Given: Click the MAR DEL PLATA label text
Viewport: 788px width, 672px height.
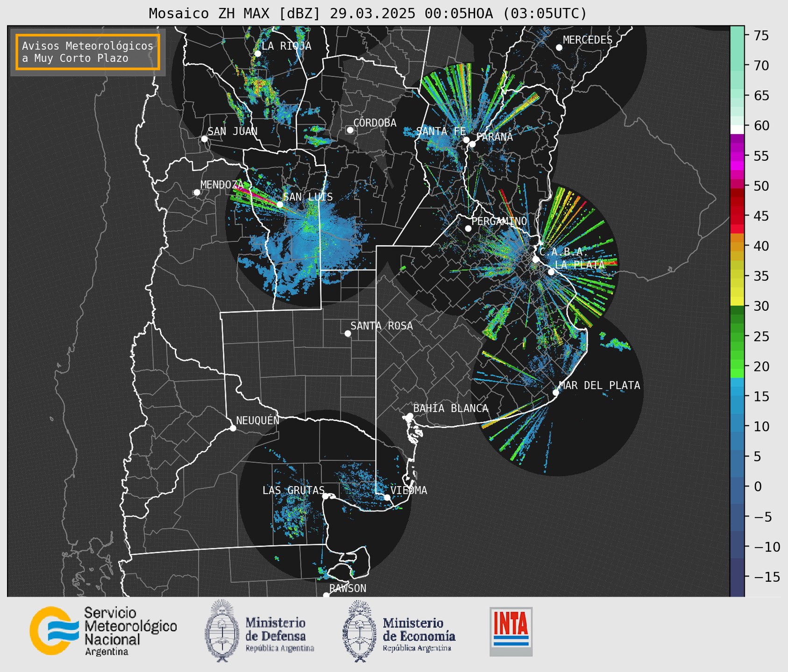Looking at the screenshot, I should point(599,385).
